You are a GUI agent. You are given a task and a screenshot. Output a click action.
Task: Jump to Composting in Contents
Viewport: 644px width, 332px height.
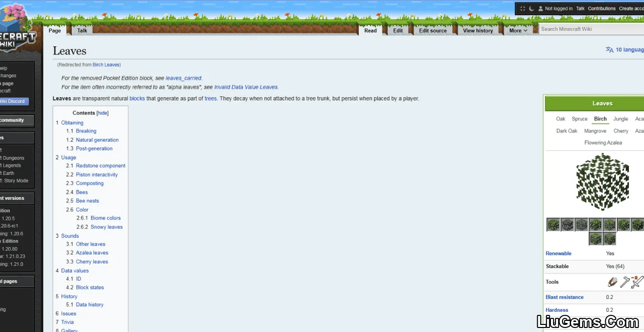pos(90,184)
